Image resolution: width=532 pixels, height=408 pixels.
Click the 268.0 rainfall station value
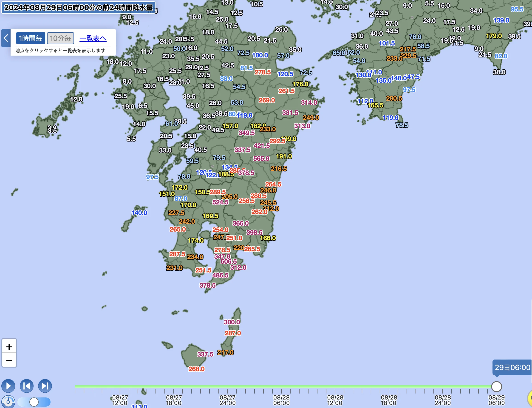[196, 369]
